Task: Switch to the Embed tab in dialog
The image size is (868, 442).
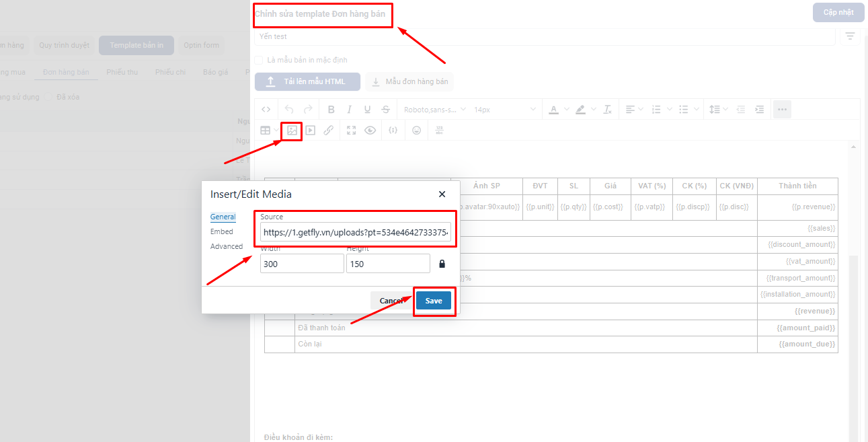Action: click(222, 231)
